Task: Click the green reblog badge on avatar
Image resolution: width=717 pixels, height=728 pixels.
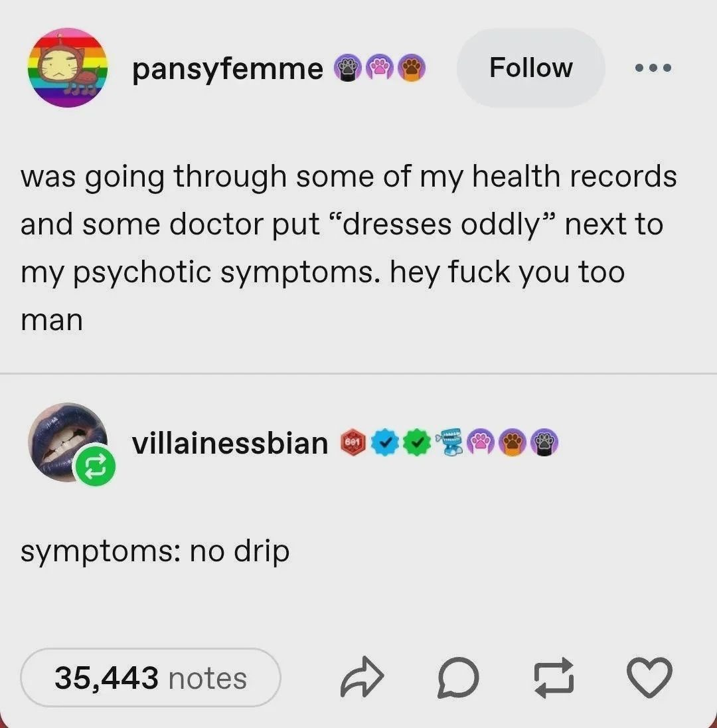Action: pyautogui.click(x=94, y=465)
